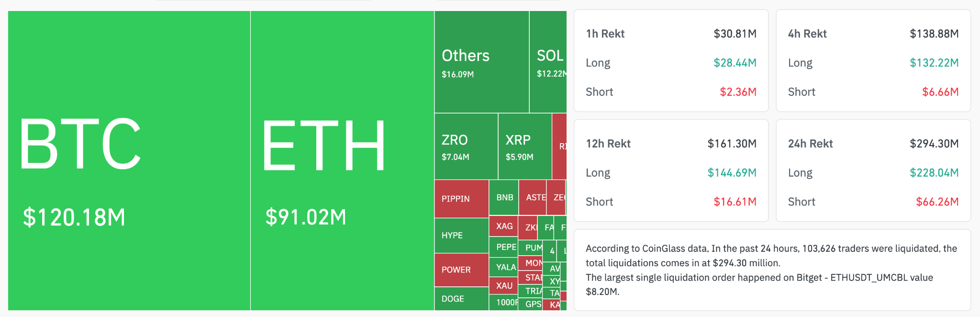The height and width of the screenshot is (317, 980).
Task: Click the red XAU tile
Action: (x=504, y=285)
